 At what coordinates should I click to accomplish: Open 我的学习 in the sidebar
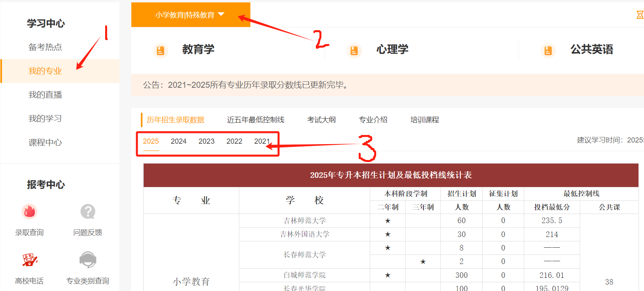click(45, 119)
